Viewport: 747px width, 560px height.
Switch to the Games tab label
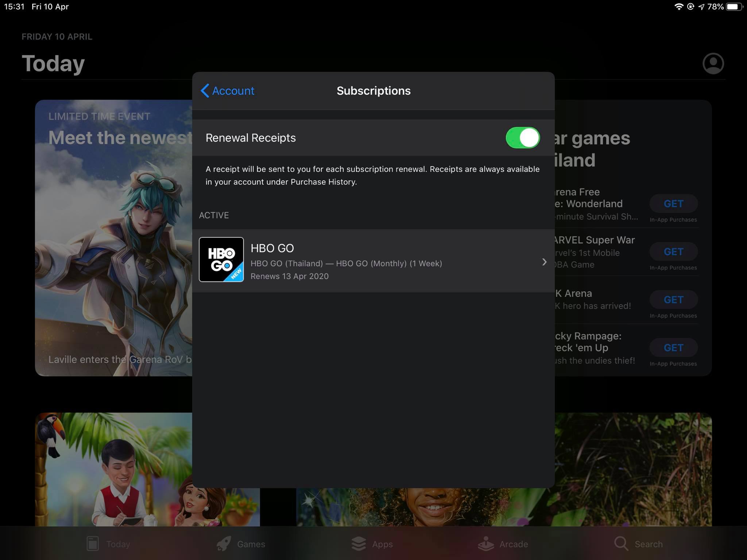(251, 544)
